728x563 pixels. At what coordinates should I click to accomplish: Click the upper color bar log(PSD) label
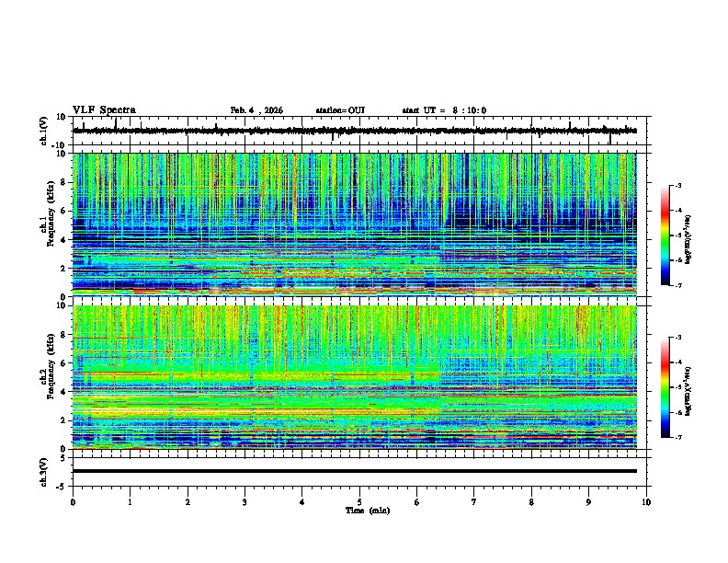pos(688,239)
